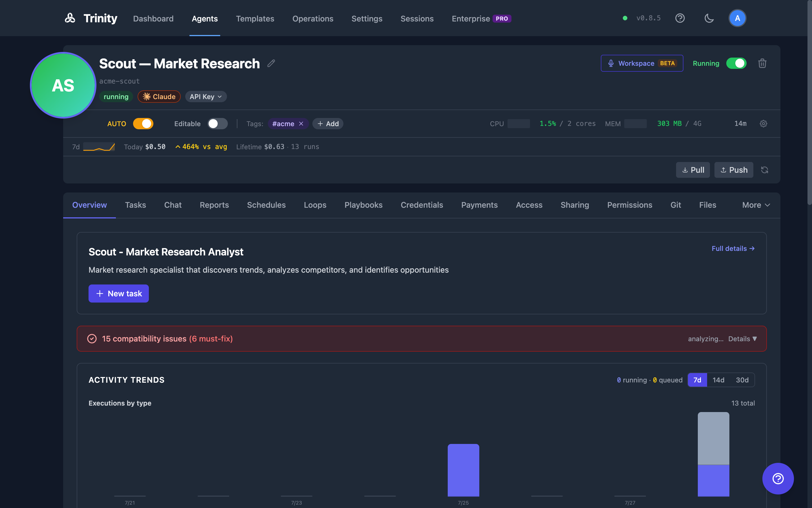The image size is (812, 508).
Task: Open the help circle icon in header
Action: (680, 18)
